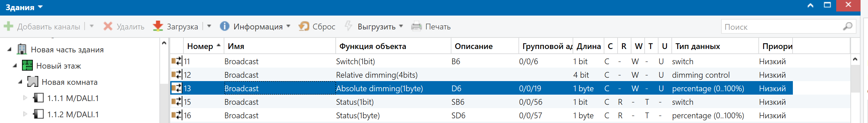Click into the Поиск search field
The image size is (868, 123).
point(782,26)
